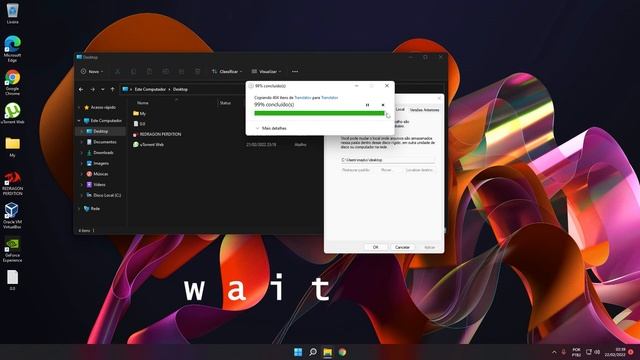The image size is (640, 360).
Task: Select the Oracle VM VirtualBox desktop icon
Action: coord(12,216)
